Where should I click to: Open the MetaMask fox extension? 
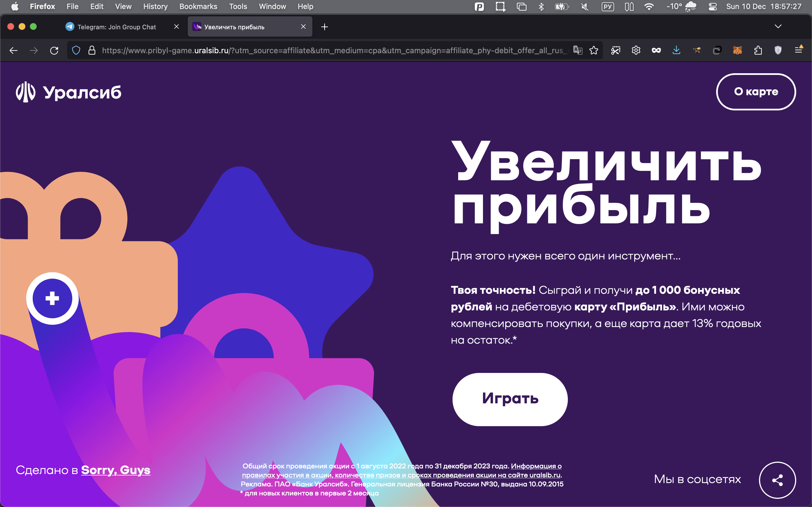[737, 50]
